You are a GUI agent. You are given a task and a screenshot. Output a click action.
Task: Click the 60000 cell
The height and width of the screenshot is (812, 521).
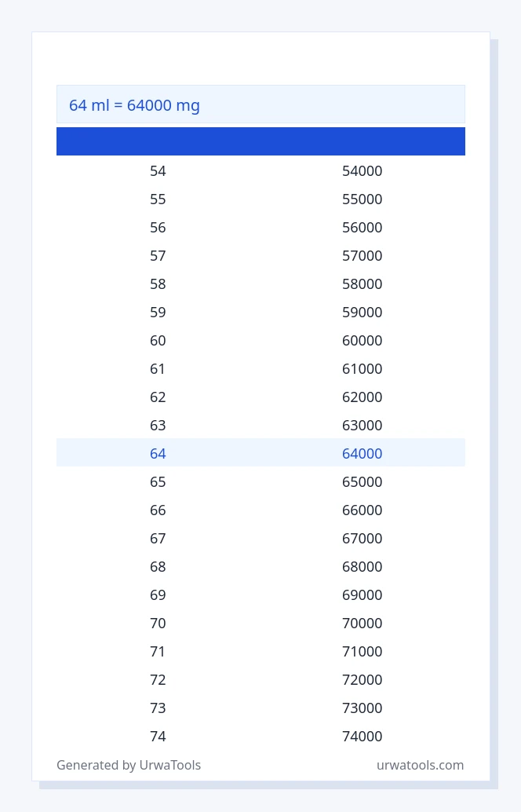click(x=363, y=341)
